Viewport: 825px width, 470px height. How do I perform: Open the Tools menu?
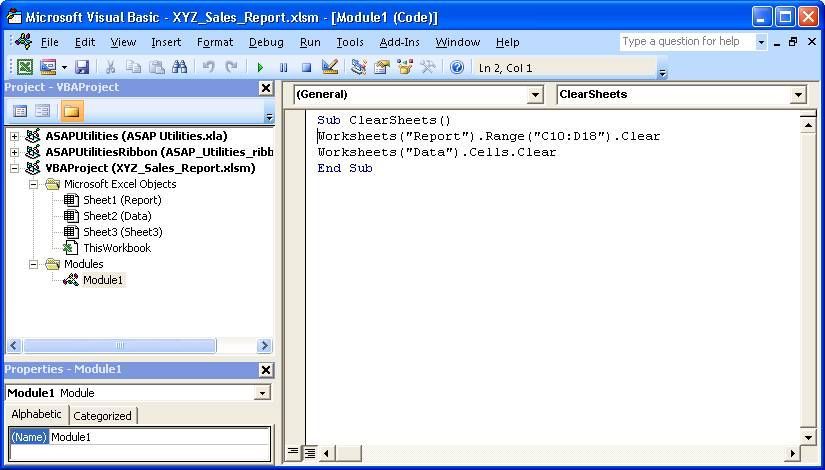pyautogui.click(x=350, y=42)
